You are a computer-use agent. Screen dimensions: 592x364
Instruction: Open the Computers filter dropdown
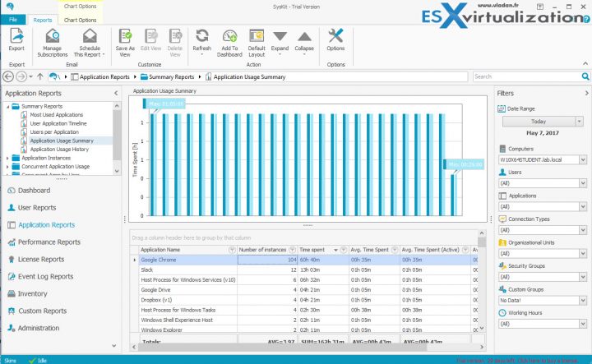tap(582, 159)
